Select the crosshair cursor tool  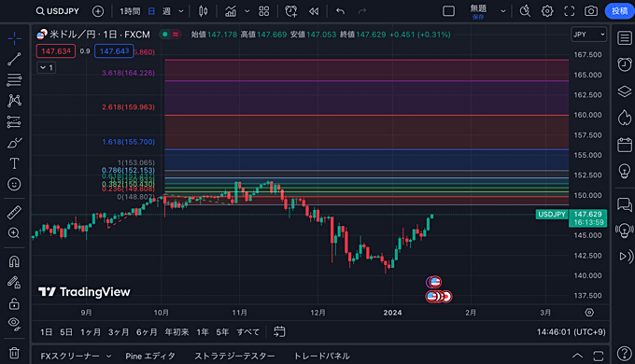(x=14, y=38)
